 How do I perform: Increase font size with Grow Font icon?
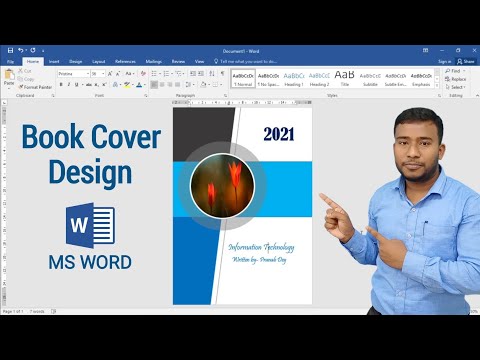click(x=110, y=74)
